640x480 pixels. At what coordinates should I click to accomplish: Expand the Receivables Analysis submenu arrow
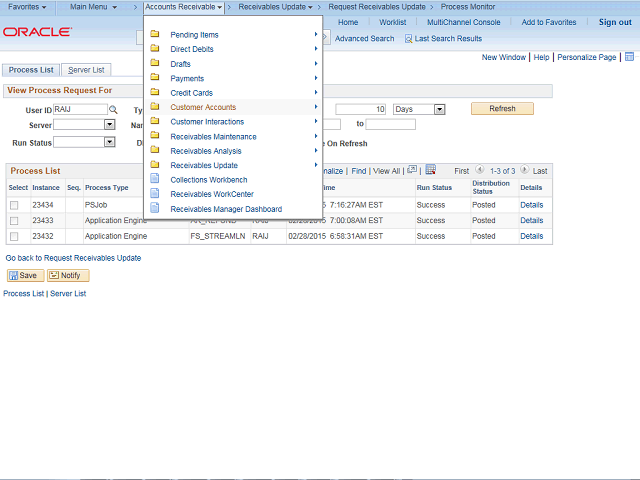316,151
